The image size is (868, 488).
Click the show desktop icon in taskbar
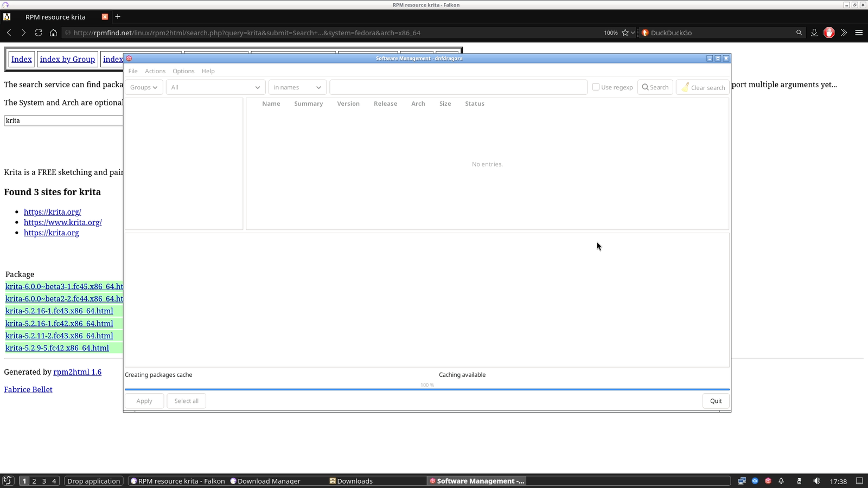coord(859,481)
